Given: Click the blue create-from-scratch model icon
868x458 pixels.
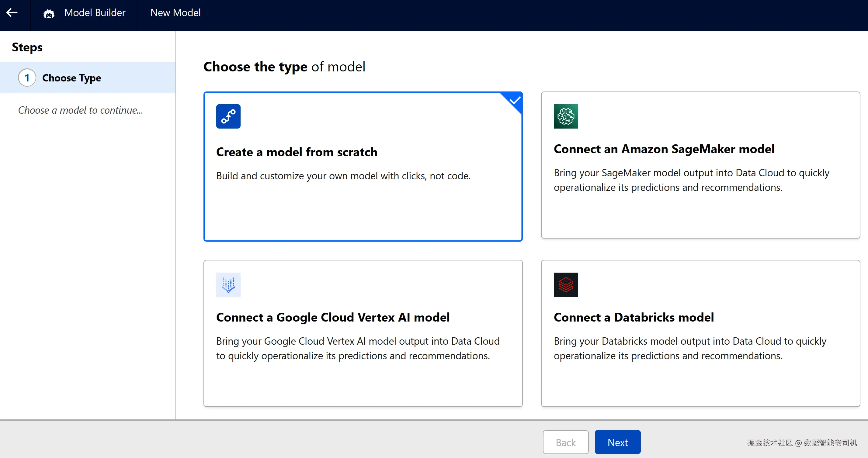Looking at the screenshot, I should coord(228,116).
